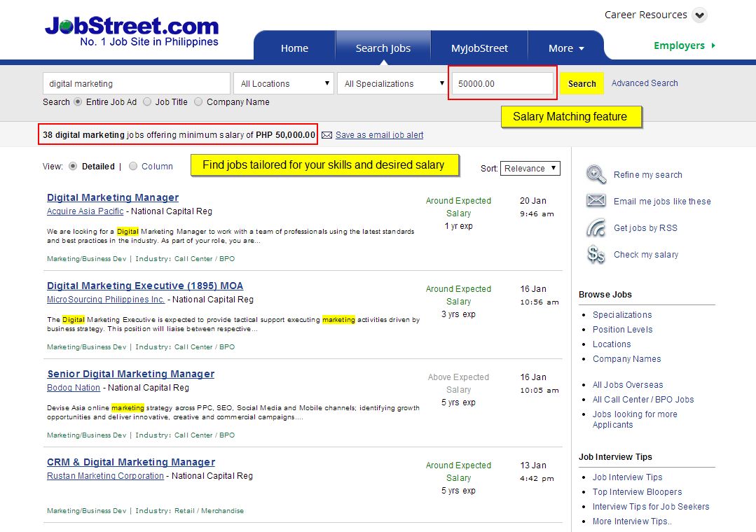756x532 pixels.
Task: Click the Career Resources chevron icon
Action: pos(699,15)
